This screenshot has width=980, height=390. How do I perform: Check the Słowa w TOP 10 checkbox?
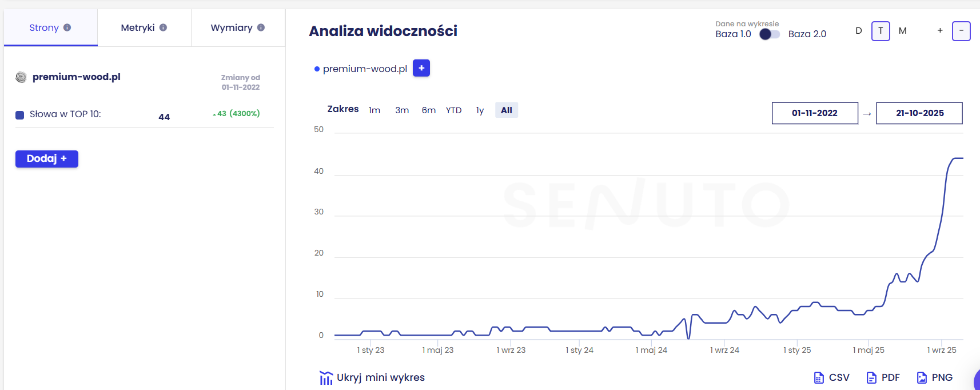pos(19,115)
